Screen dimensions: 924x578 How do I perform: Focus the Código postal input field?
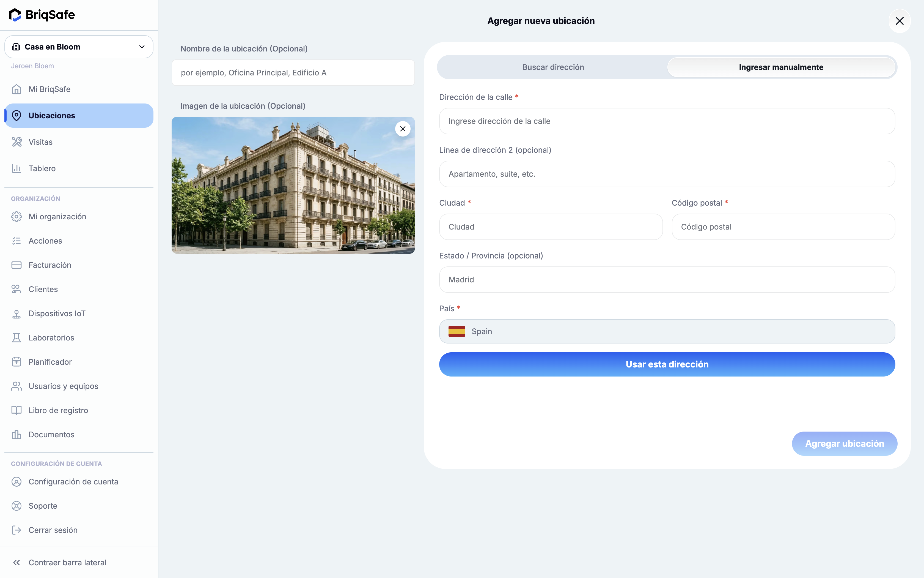(x=783, y=227)
